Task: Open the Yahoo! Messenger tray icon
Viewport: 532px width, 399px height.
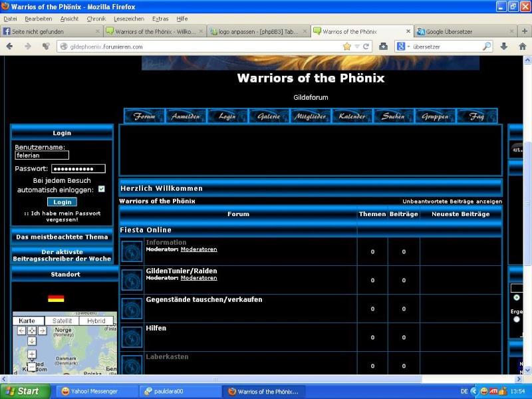Action: [x=484, y=391]
